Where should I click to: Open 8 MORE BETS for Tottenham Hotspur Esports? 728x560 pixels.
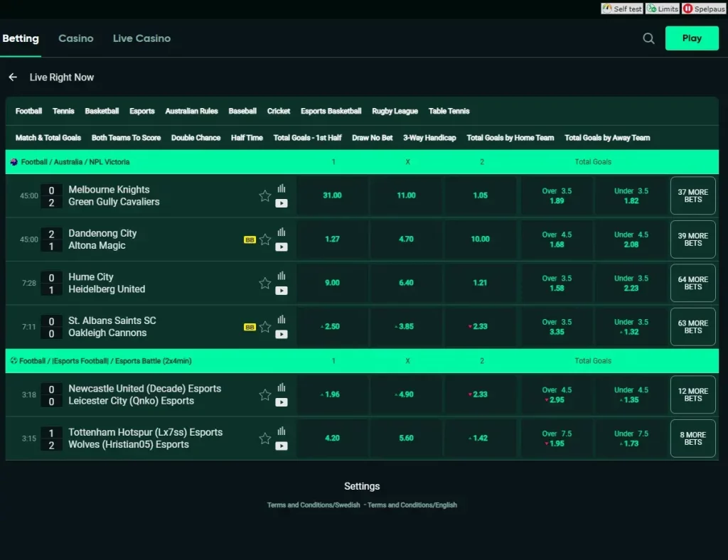click(692, 438)
